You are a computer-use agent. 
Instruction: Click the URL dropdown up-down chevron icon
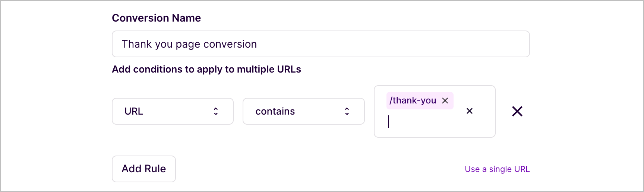pos(216,111)
